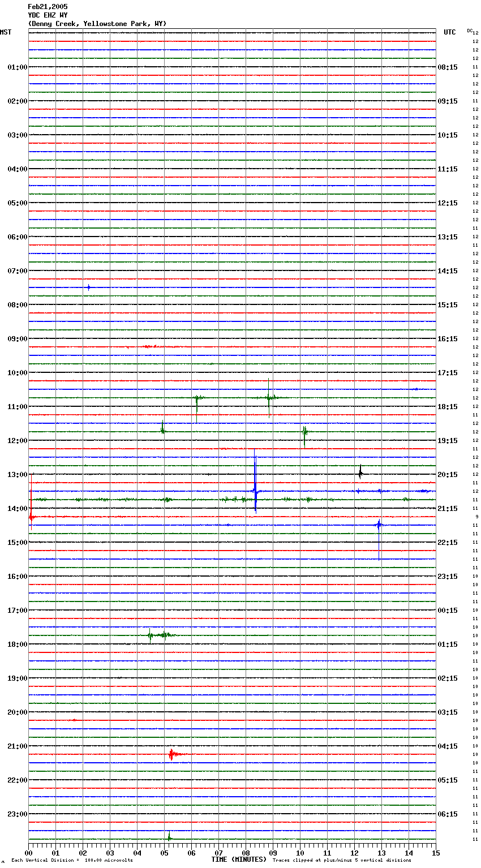
Task: Click the "DC" column header at top right
Action: pos(470,31)
